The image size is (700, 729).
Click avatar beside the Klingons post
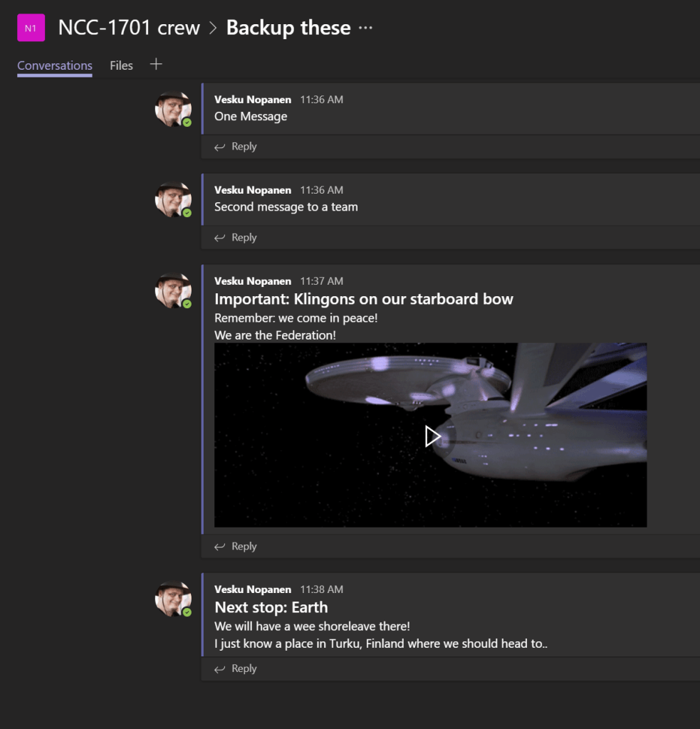173,290
